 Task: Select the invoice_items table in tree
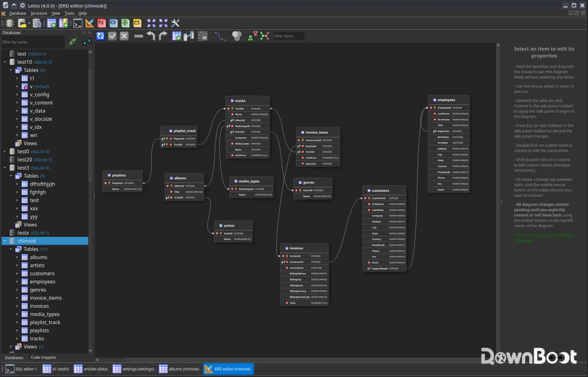[46, 298]
